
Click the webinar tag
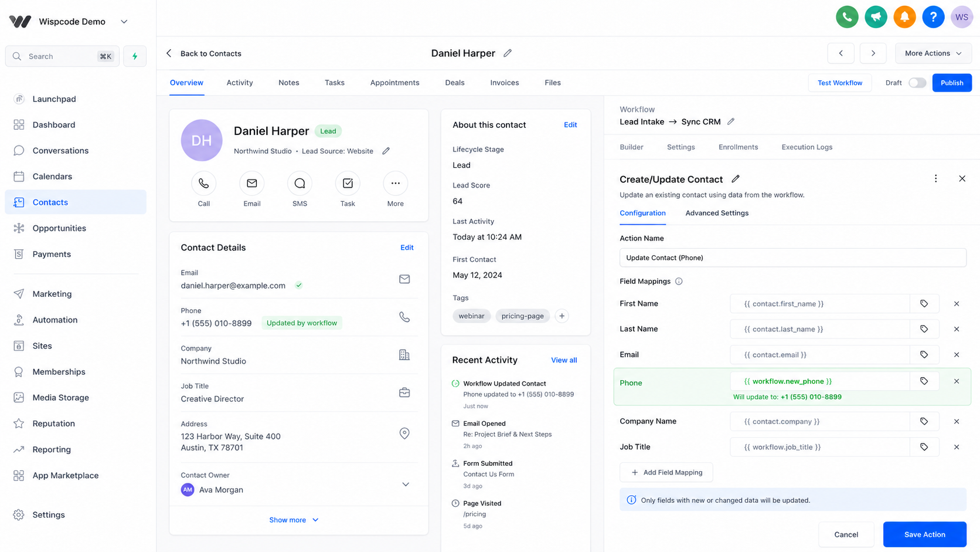471,316
